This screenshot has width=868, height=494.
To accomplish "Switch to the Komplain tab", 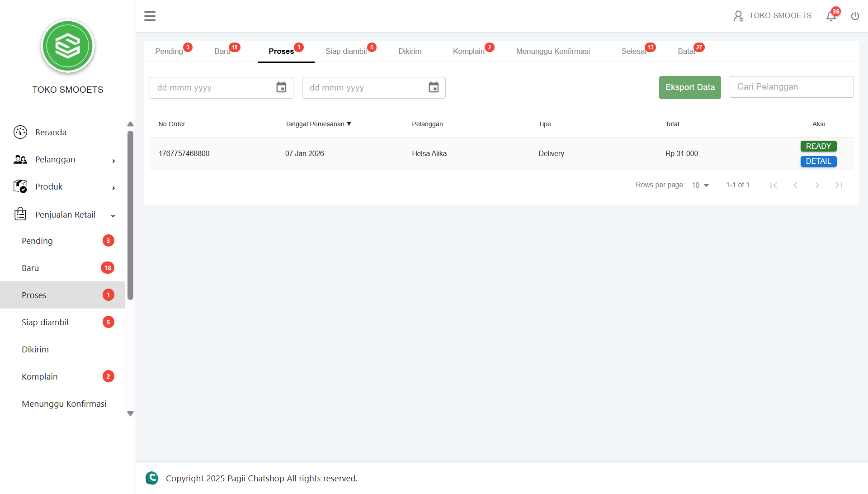I will (x=469, y=52).
